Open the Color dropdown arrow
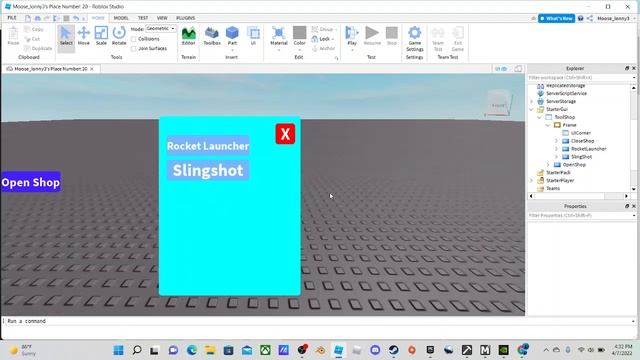Screen dimensions: 640x360 pyautogui.click(x=299, y=50)
